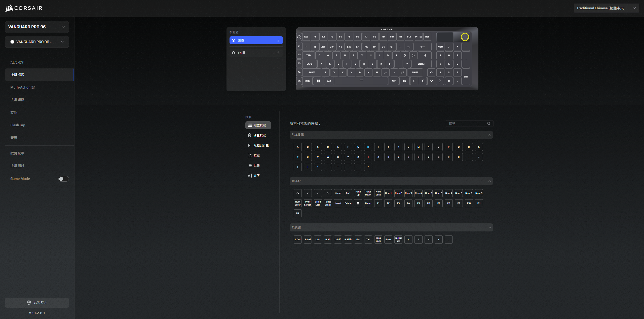Open options menu for Fn layer

pos(278,53)
